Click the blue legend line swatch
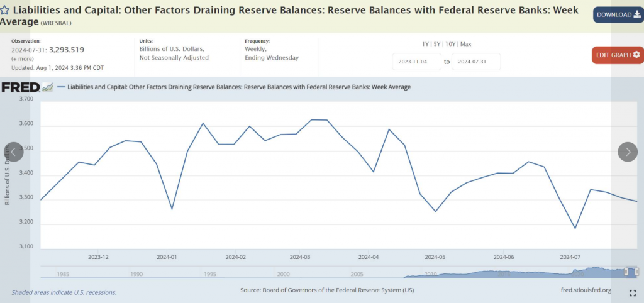644x303 pixels. (x=61, y=87)
